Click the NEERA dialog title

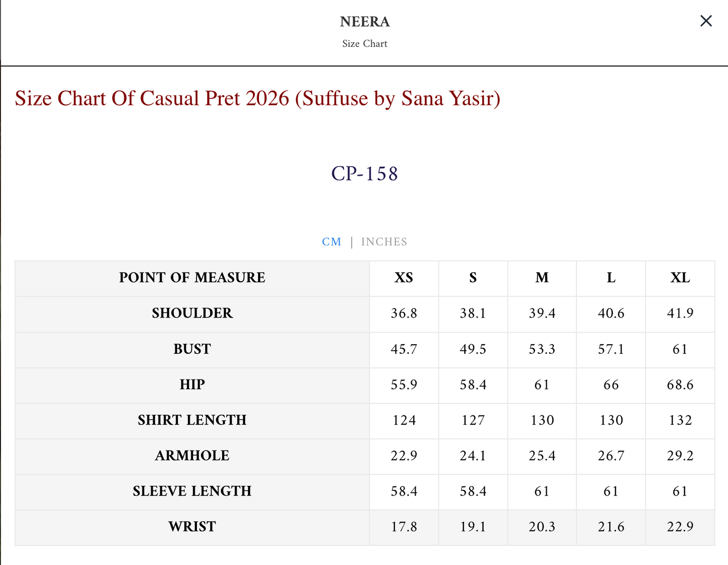point(365,22)
